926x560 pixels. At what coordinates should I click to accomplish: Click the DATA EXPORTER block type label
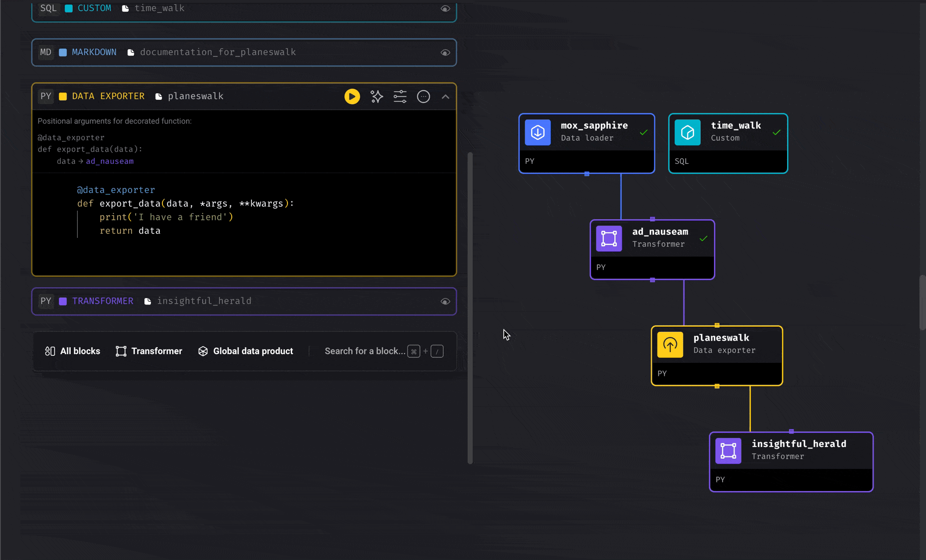click(x=108, y=96)
